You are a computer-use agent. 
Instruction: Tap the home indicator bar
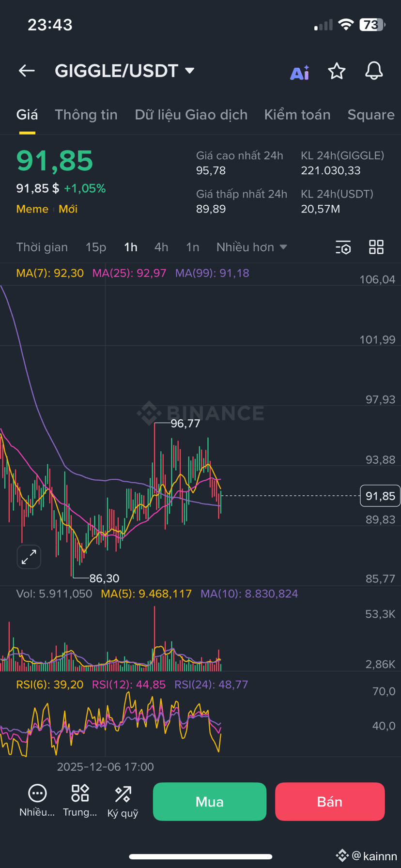tap(200, 856)
